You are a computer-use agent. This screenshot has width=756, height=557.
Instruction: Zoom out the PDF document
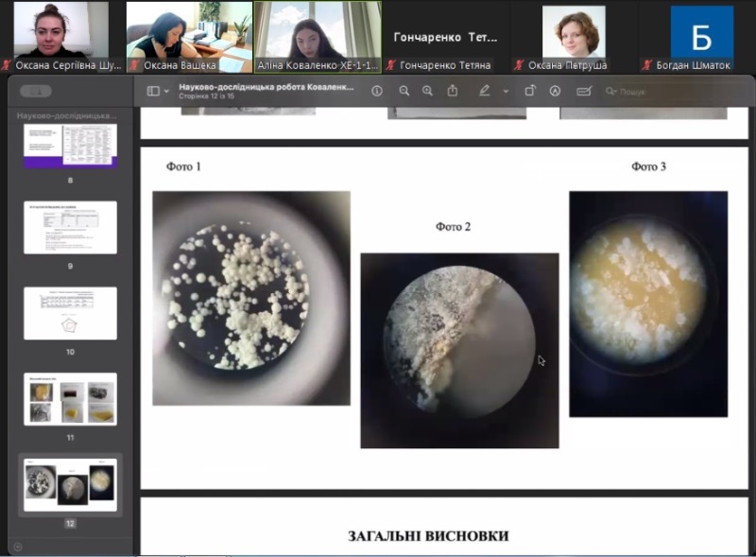tap(404, 91)
